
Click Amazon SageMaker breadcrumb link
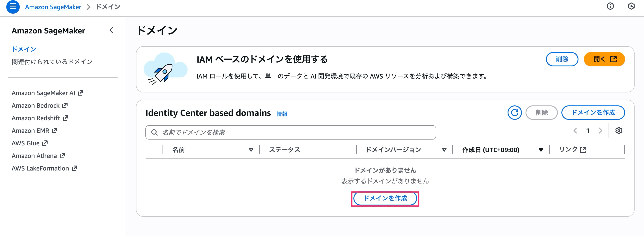[x=53, y=7]
